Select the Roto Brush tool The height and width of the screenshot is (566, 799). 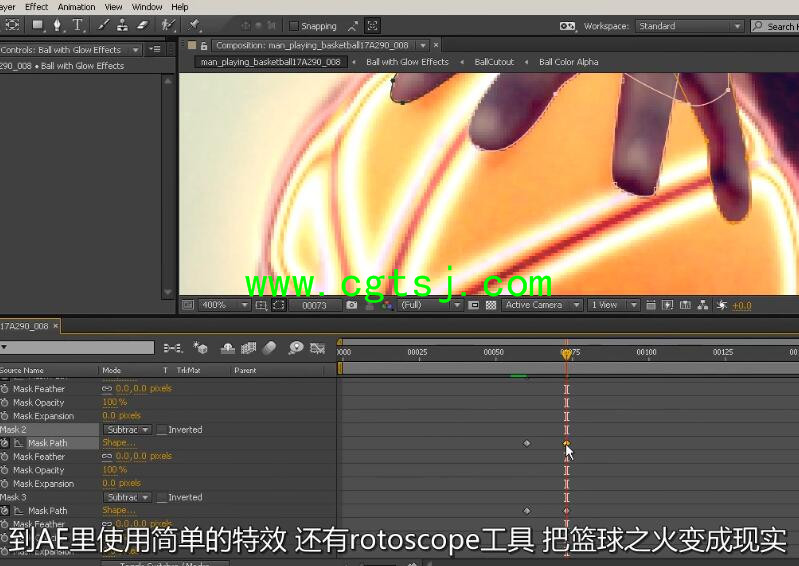[x=168, y=25]
